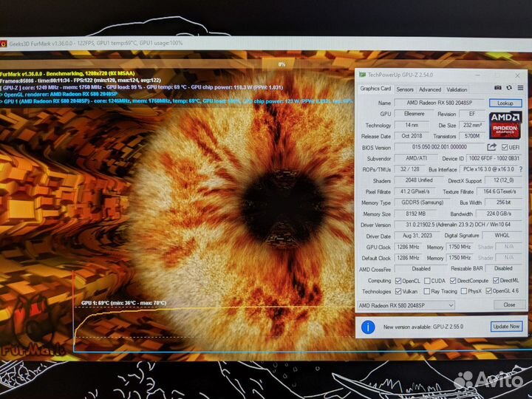Click the Bus Interface question mark
532x399 pixels.
521,169
